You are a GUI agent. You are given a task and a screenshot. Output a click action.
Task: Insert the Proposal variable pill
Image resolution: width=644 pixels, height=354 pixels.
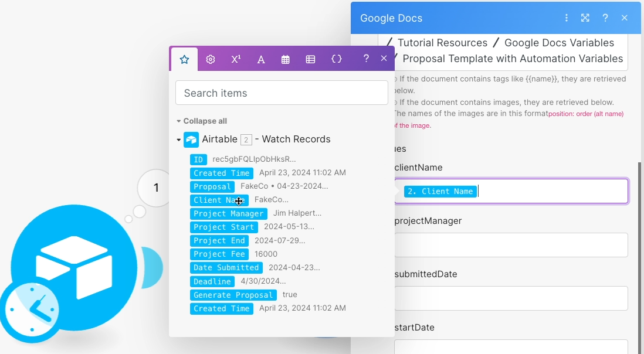212,186
